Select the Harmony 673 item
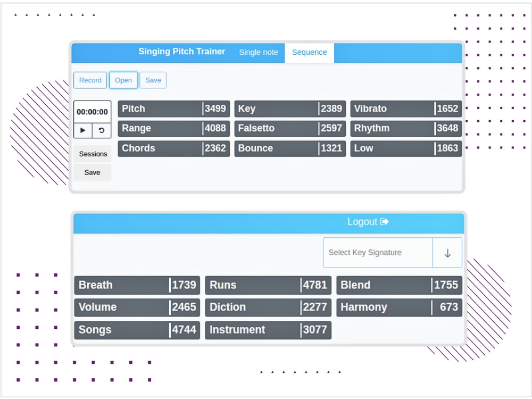 (400, 307)
